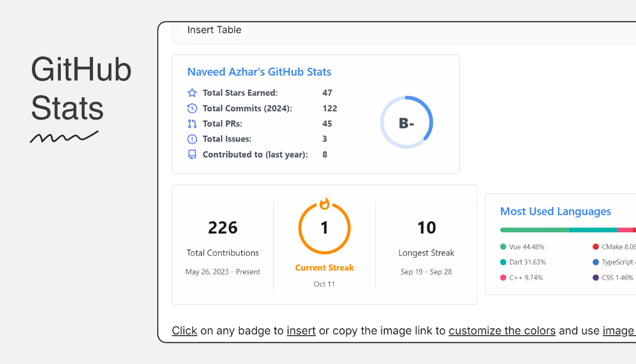Click the languages percentage bar

tap(568, 230)
